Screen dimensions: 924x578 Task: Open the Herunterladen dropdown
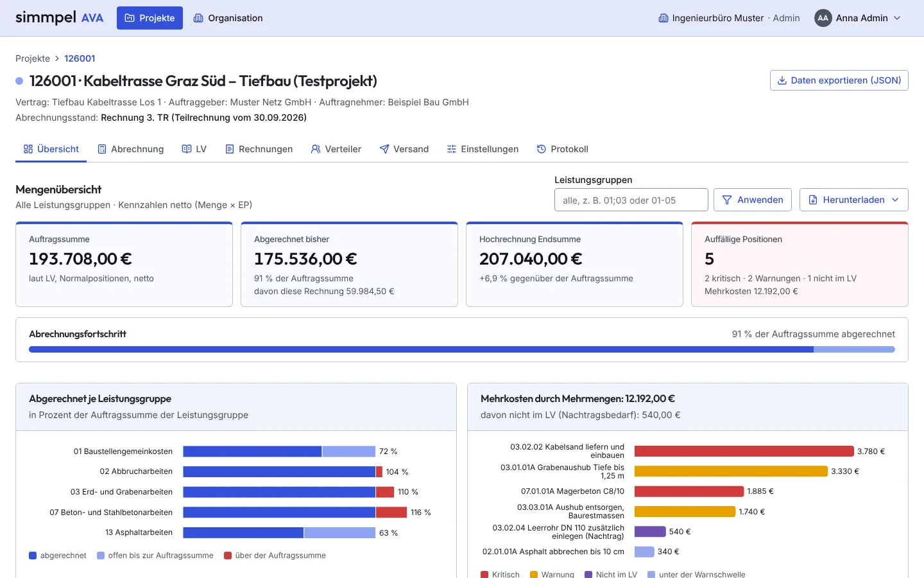coord(853,200)
